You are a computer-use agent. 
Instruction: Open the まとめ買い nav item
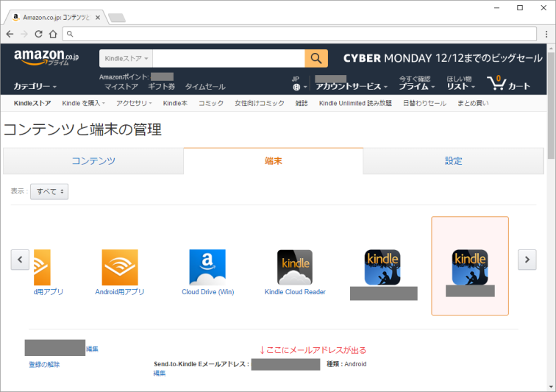click(x=473, y=103)
